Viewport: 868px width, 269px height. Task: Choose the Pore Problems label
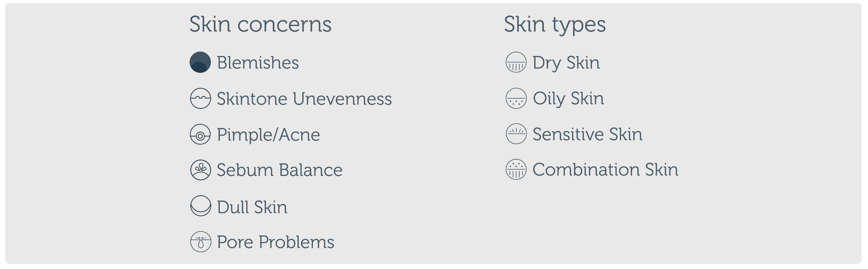(275, 242)
